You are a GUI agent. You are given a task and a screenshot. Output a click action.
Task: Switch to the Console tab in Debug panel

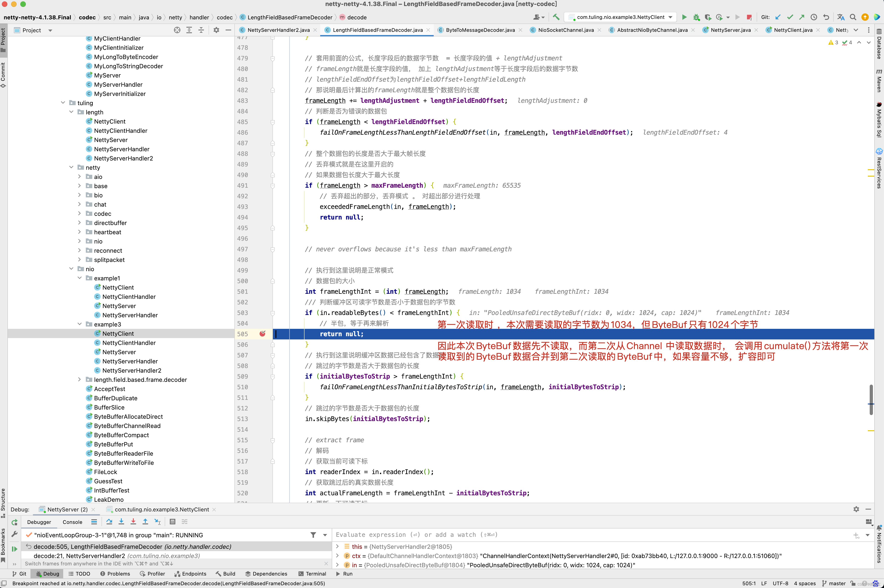[72, 522]
